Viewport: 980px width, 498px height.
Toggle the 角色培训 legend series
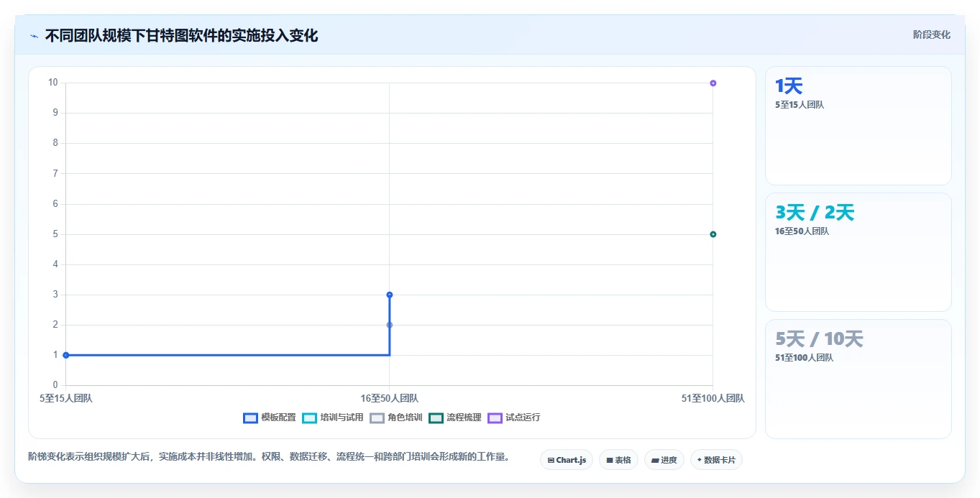[x=396, y=418]
